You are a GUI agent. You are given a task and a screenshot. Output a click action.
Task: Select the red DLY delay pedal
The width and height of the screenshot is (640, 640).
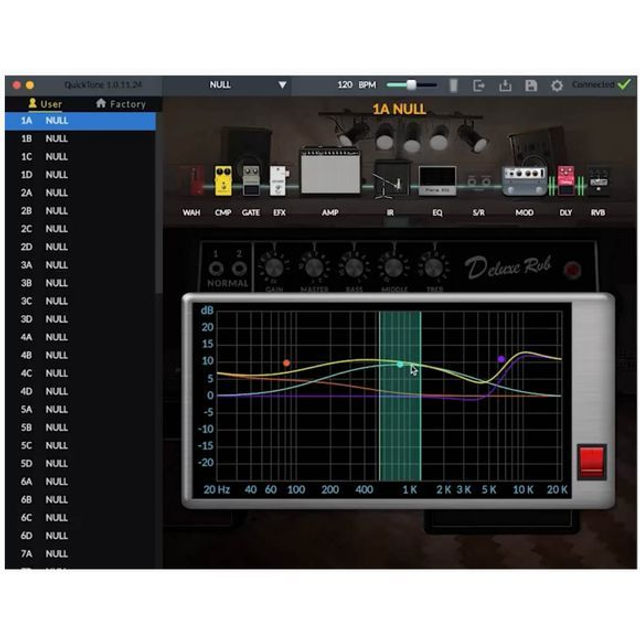coord(566,180)
